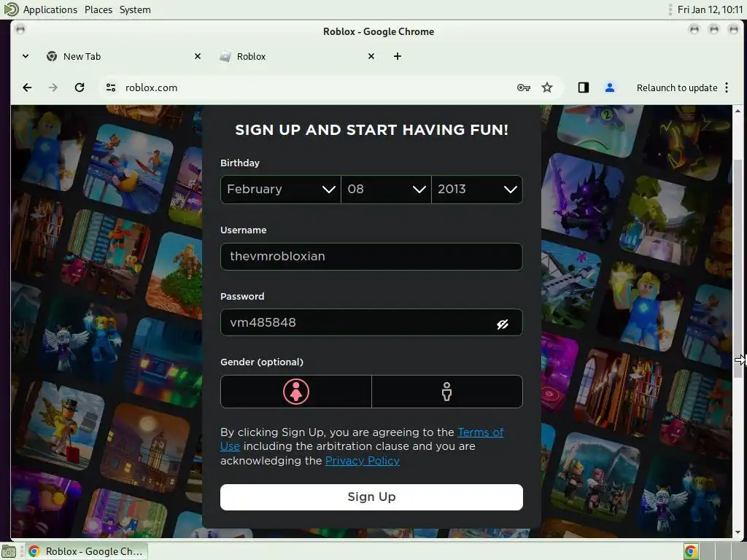Open the Chrome profile avatar
The height and width of the screenshot is (560, 747).
609,87
